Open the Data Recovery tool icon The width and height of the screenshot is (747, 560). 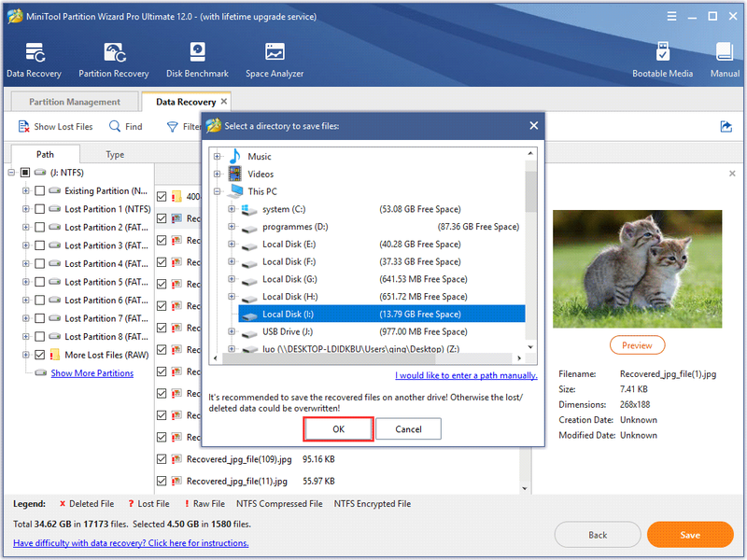coord(35,53)
